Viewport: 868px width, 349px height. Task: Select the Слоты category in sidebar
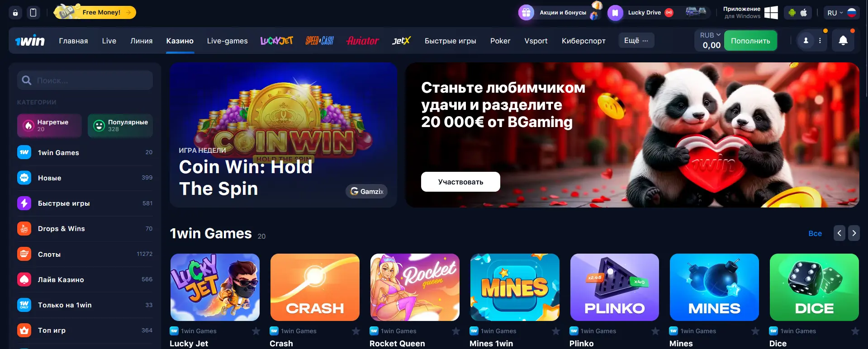(x=85, y=254)
